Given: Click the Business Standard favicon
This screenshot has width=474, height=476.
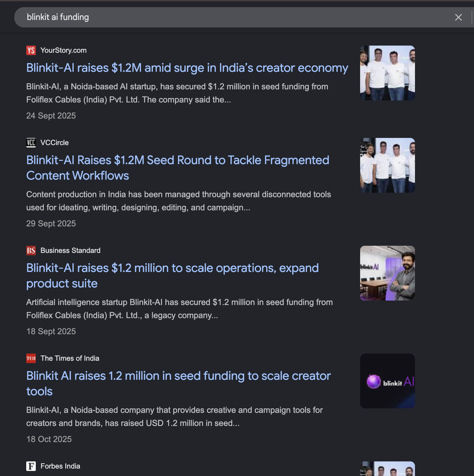Looking at the screenshot, I should click(31, 251).
